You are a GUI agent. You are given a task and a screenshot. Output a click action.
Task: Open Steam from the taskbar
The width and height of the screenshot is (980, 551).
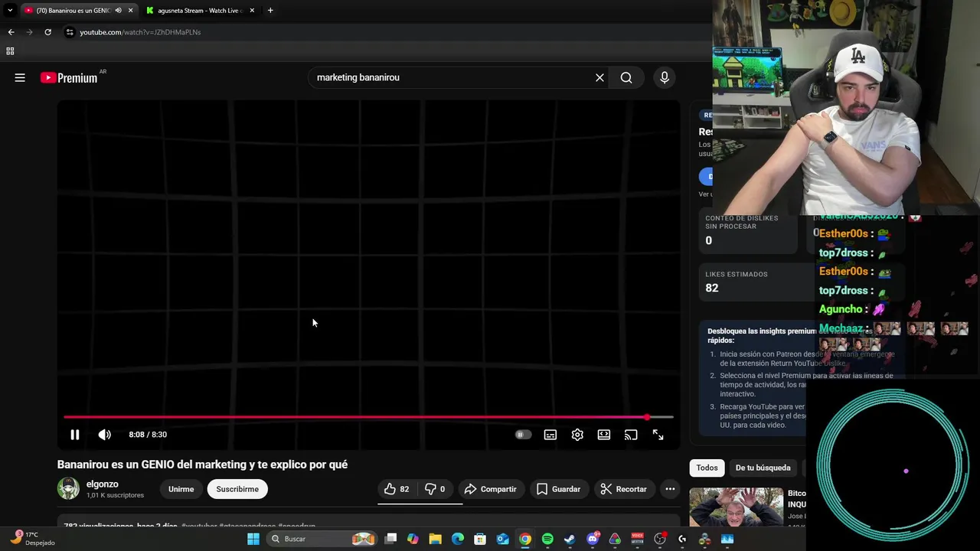(570, 539)
